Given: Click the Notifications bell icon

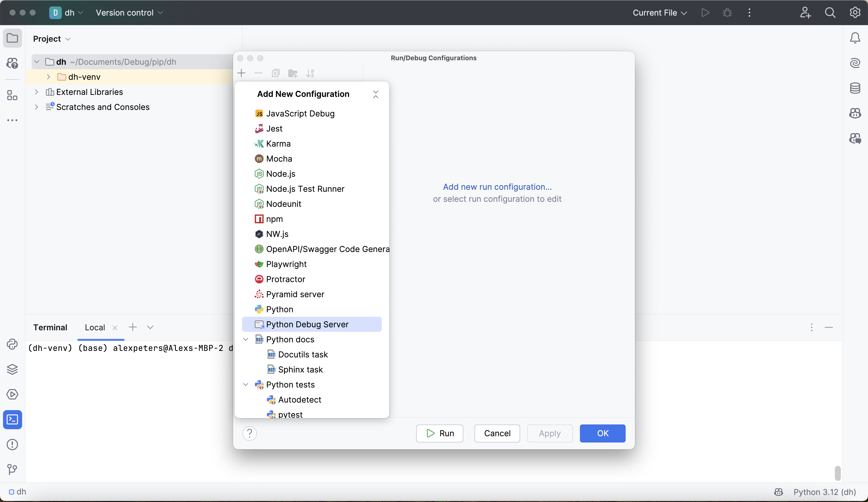Looking at the screenshot, I should click(855, 38).
